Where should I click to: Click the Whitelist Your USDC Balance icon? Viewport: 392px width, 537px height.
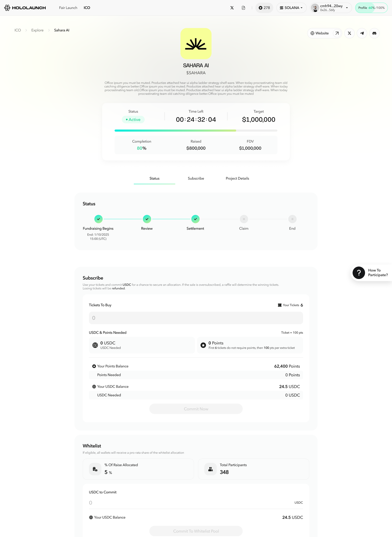click(91, 517)
